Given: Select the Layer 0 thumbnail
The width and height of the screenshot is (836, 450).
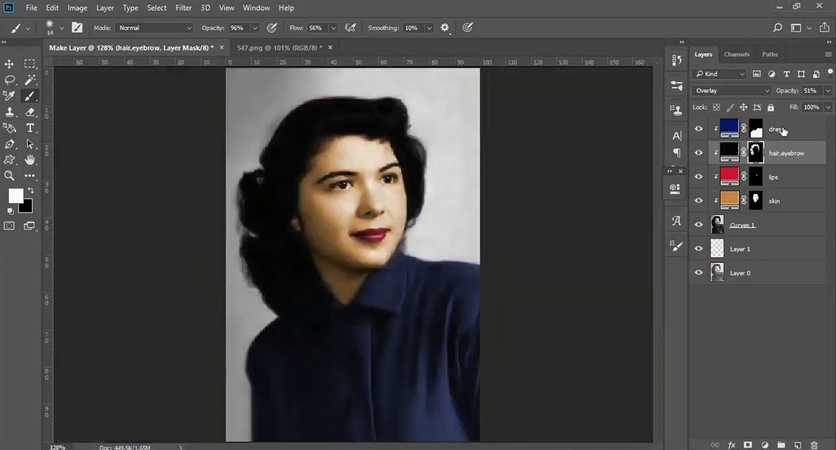Looking at the screenshot, I should [718, 272].
